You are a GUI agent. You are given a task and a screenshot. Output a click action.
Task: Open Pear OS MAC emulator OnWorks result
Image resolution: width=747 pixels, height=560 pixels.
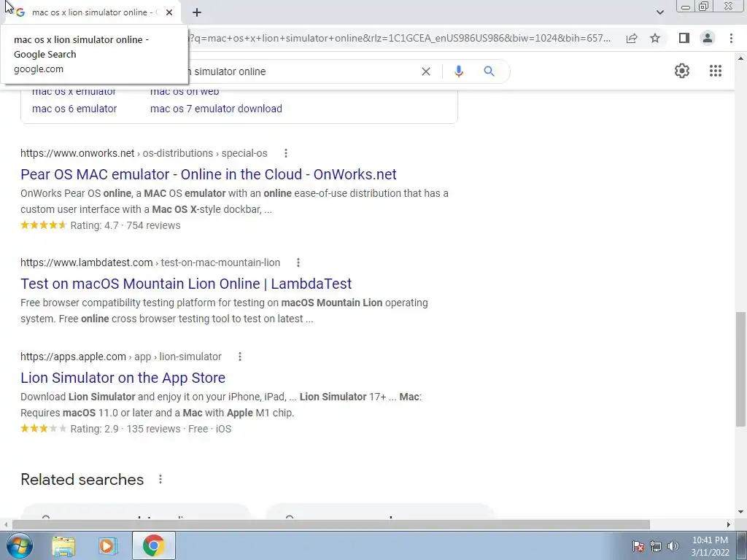click(208, 174)
